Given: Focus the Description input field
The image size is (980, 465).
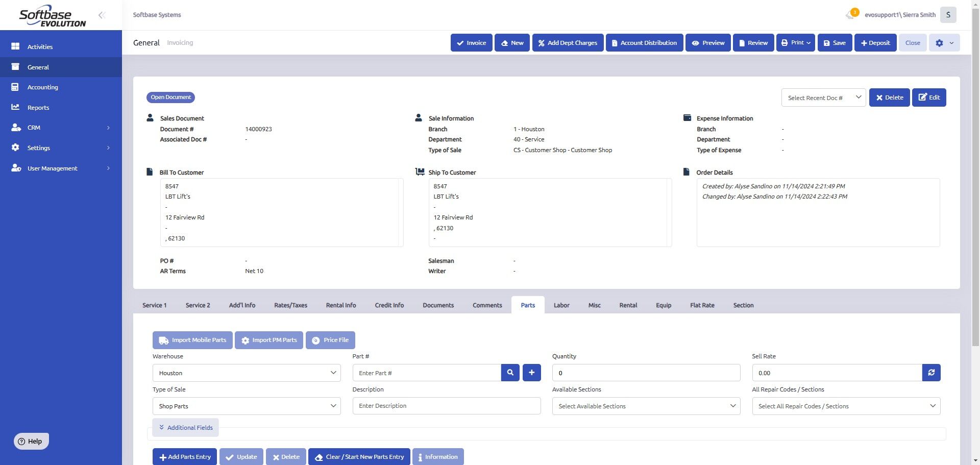Looking at the screenshot, I should coord(447,406).
